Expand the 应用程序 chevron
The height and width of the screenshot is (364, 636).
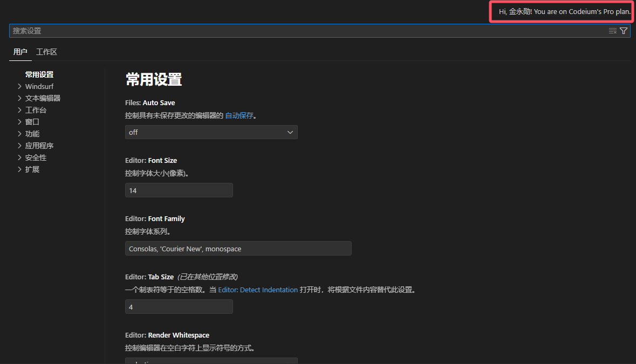19,146
